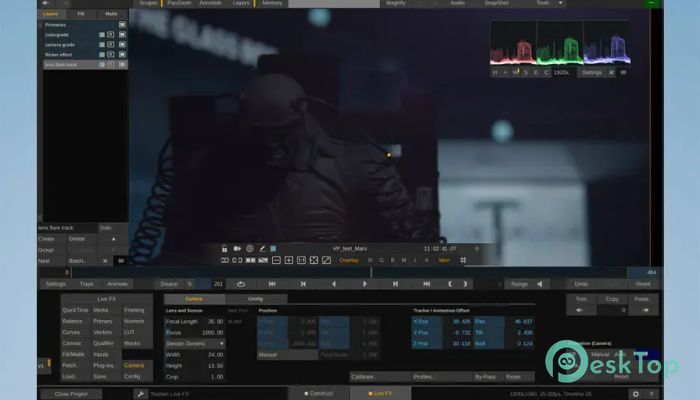
Task: Open the gear settings icon at bottom right
Action: tap(636, 394)
